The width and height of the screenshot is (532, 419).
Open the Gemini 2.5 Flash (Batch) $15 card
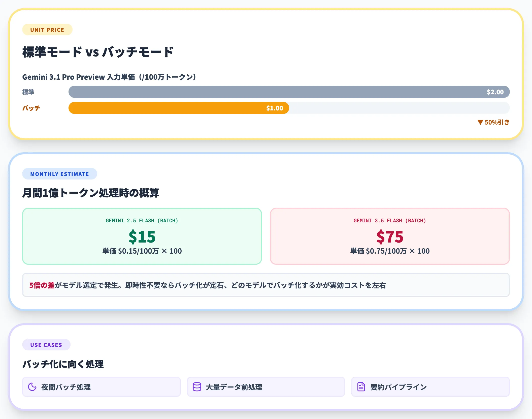click(142, 236)
